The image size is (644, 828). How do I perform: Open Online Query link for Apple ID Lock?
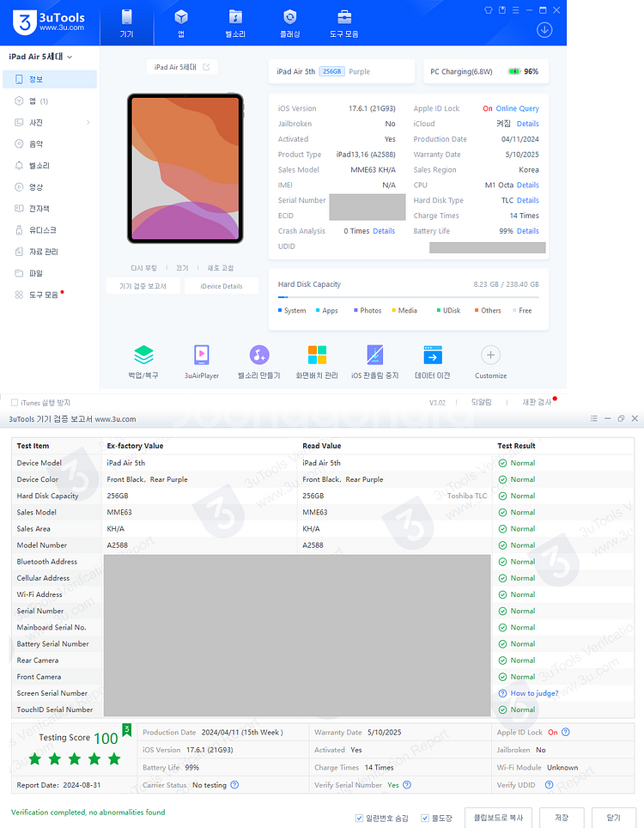[x=517, y=109]
